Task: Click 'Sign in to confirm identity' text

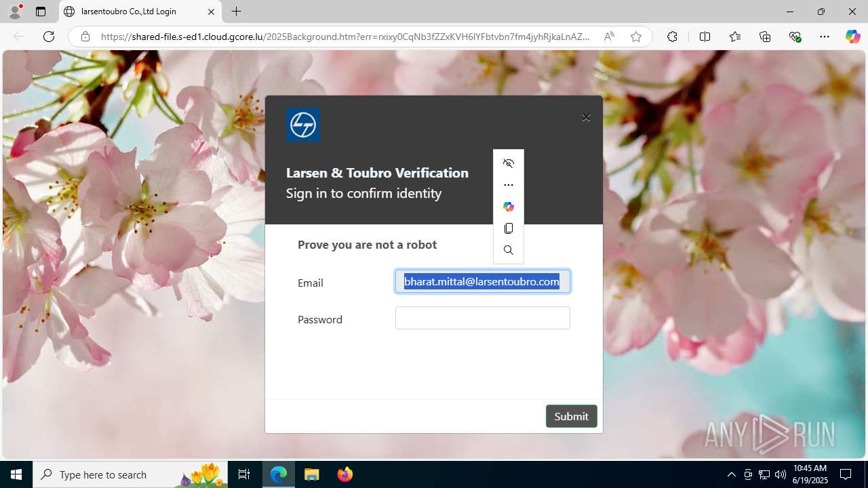Action: point(363,193)
